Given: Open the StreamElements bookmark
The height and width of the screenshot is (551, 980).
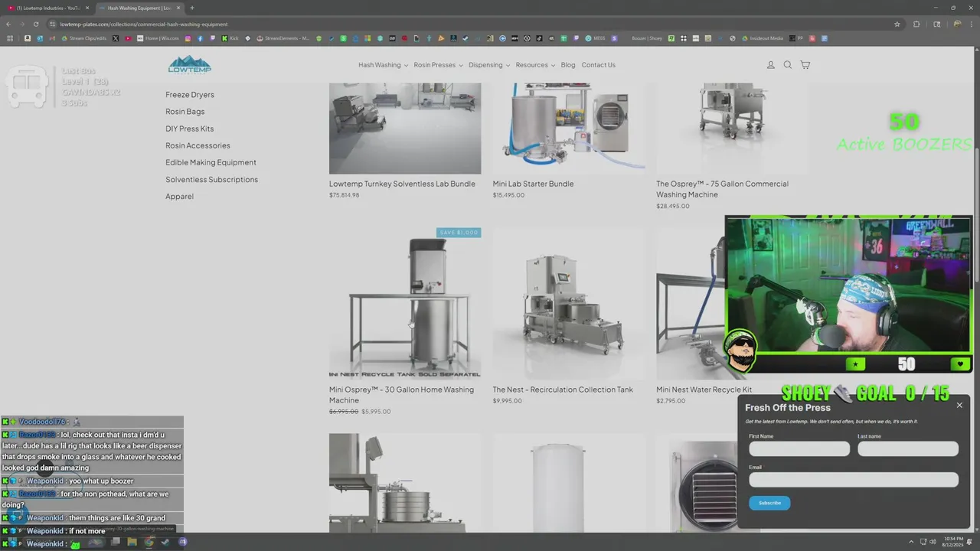Looking at the screenshot, I should tap(283, 38).
